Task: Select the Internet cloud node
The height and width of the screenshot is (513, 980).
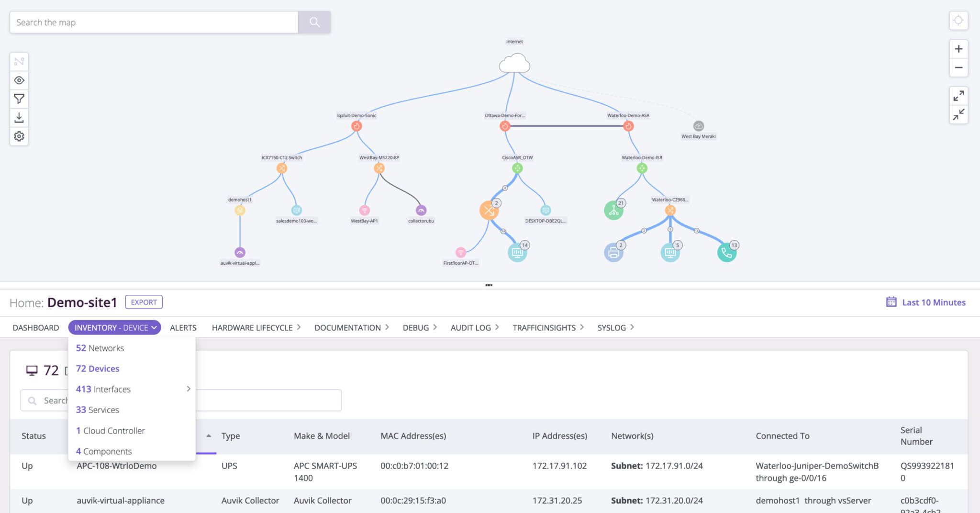Action: (514, 63)
